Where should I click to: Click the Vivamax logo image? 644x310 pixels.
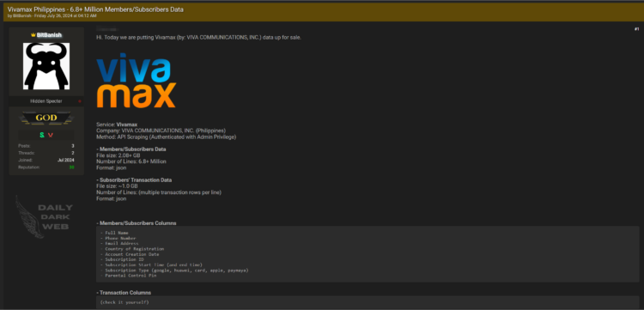(136, 81)
